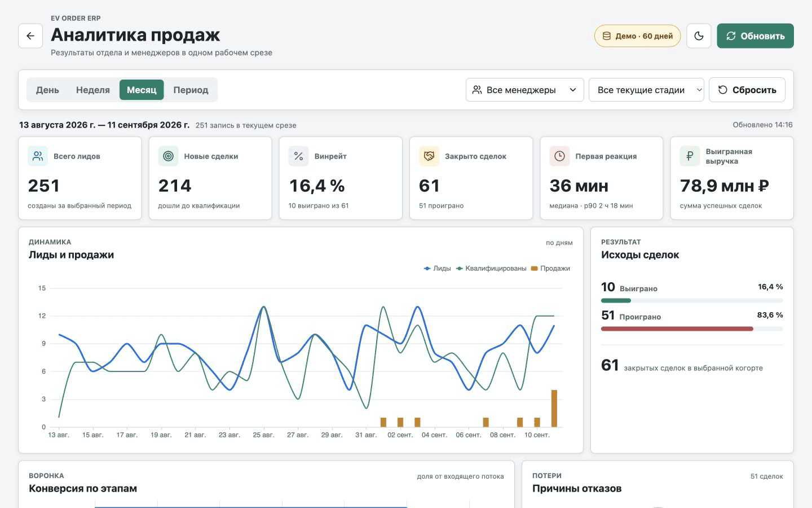Image resolution: width=812 pixels, height=508 pixels.
Task: Click the green Выиграно progress bar
Action: point(616,300)
